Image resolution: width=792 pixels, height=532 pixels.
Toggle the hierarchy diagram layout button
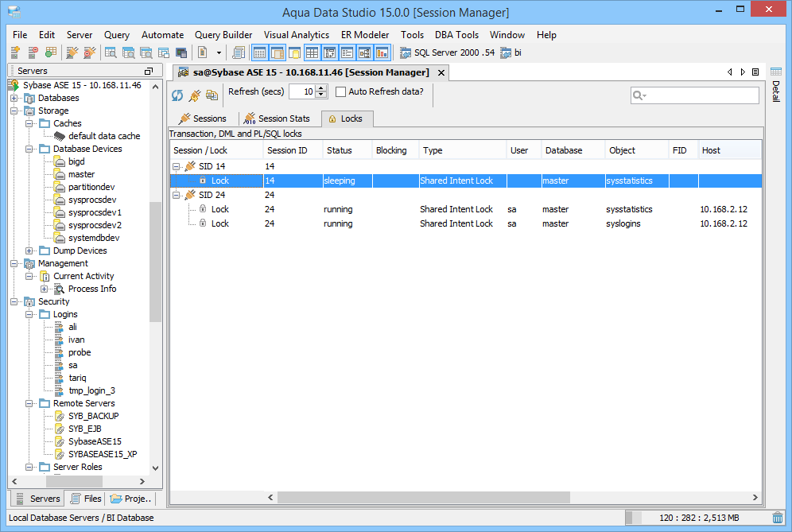tap(365, 52)
